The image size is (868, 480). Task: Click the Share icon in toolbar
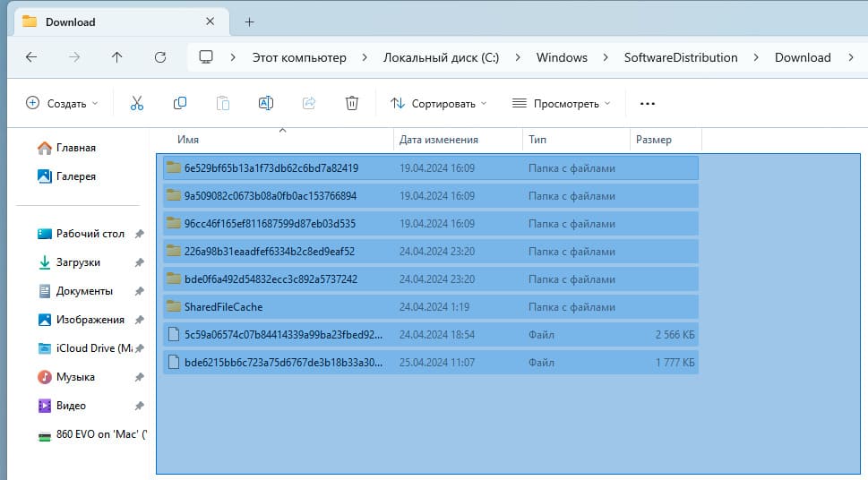pos(309,103)
